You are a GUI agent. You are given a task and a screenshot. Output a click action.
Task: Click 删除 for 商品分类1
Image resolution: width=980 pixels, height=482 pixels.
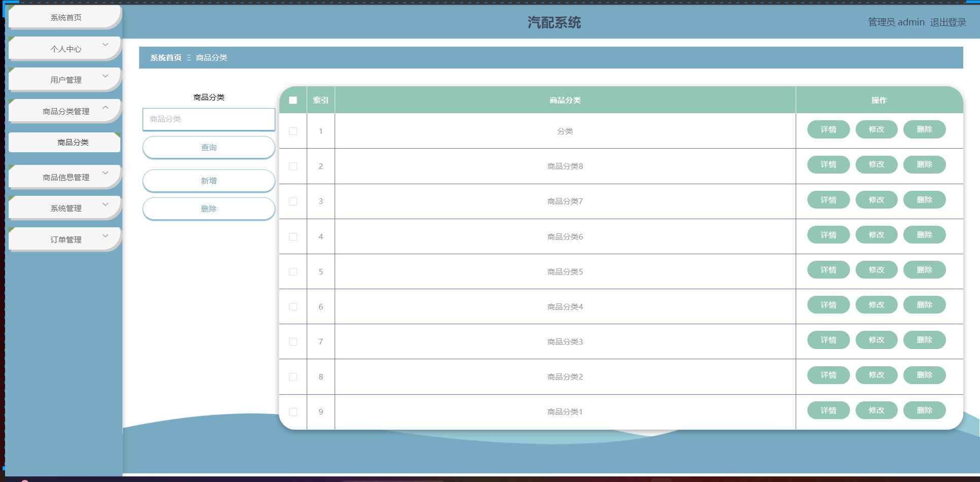tap(924, 410)
